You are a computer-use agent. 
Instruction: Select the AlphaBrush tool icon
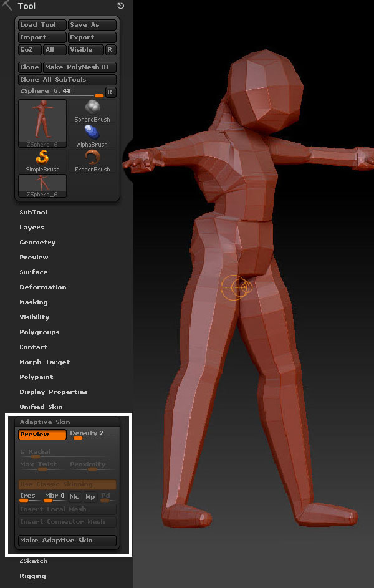(92, 133)
